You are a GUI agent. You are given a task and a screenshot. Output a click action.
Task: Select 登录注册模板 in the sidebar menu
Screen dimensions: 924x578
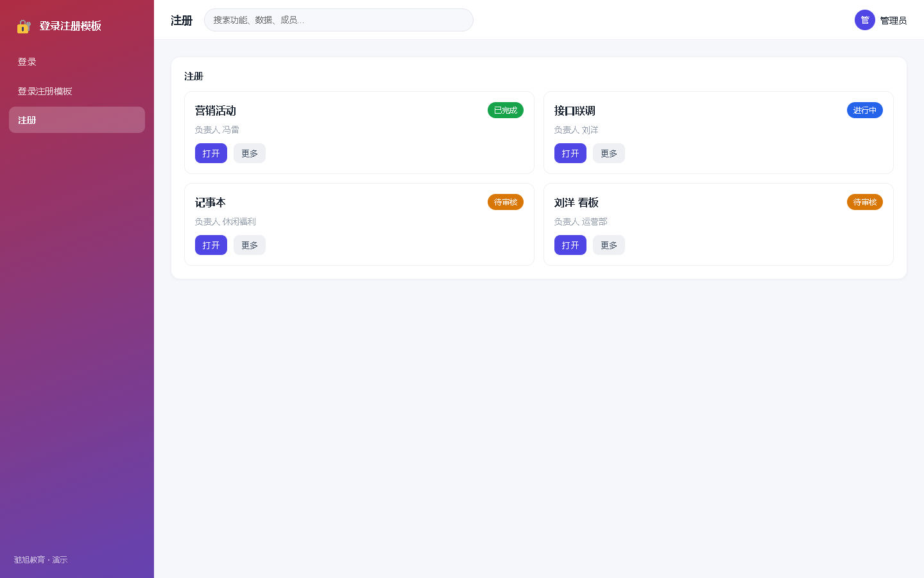(77, 91)
